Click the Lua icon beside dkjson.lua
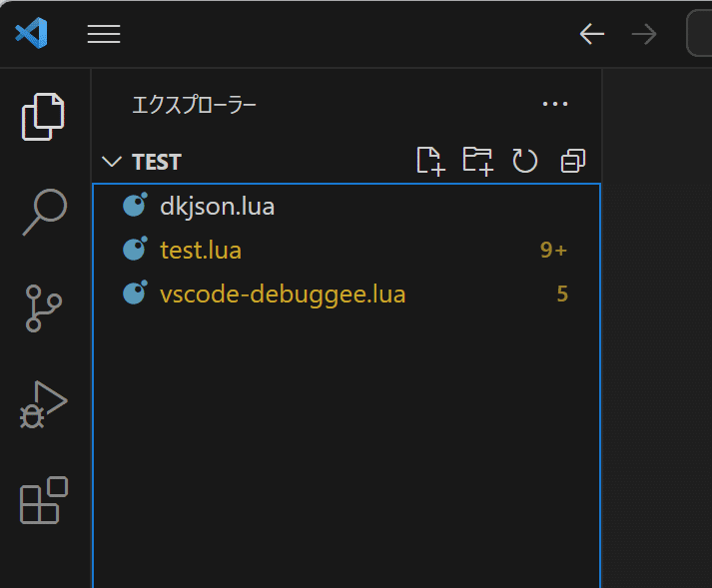Viewport: 712px width, 588px height. [x=136, y=206]
